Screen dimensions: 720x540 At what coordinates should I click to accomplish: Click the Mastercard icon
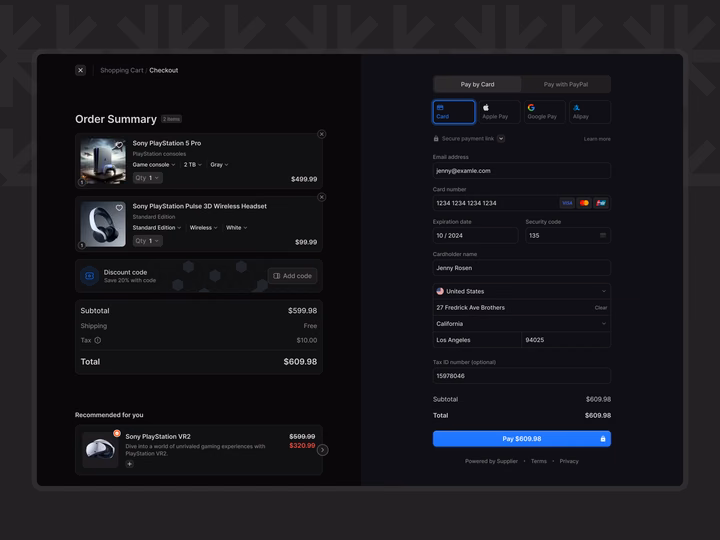pyautogui.click(x=584, y=203)
